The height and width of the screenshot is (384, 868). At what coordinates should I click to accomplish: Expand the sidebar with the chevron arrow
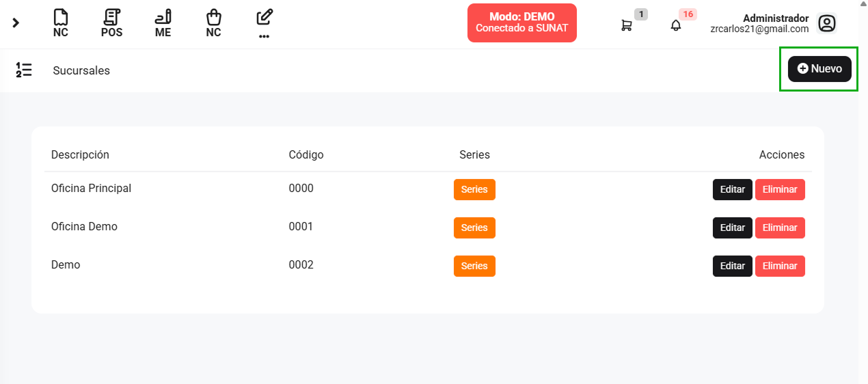tap(16, 23)
